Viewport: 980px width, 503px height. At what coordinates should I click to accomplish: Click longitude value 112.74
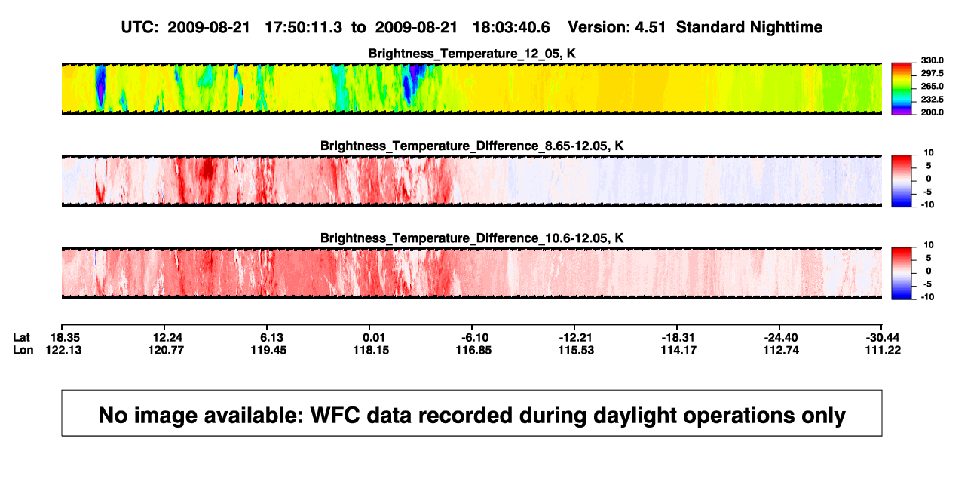(779, 350)
